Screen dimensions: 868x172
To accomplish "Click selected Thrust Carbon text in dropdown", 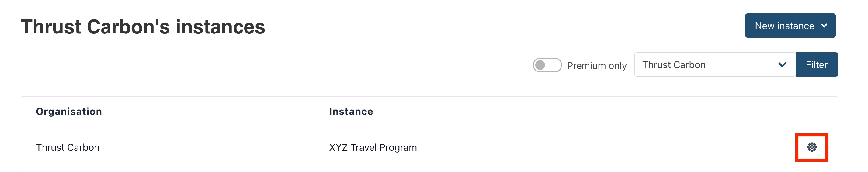I will coord(674,65).
